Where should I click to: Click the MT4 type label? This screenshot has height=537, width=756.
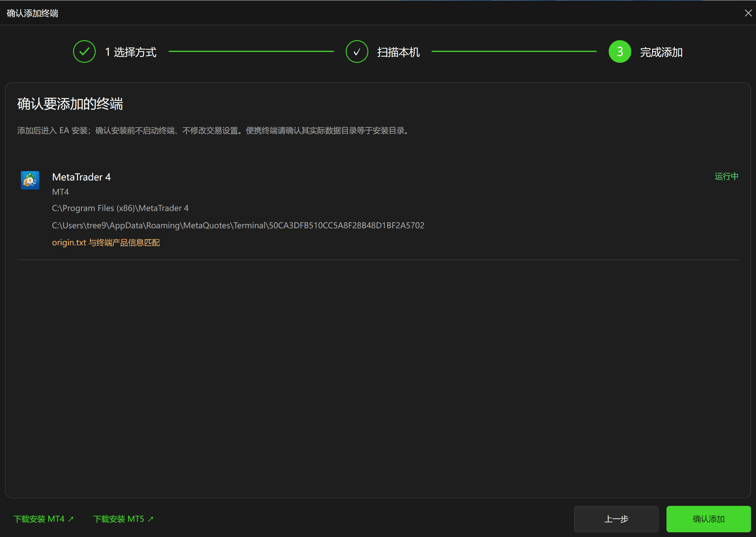pyautogui.click(x=60, y=192)
